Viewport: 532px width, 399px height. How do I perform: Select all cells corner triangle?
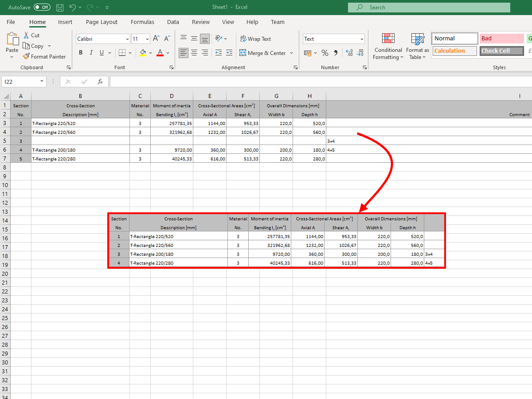6,96
